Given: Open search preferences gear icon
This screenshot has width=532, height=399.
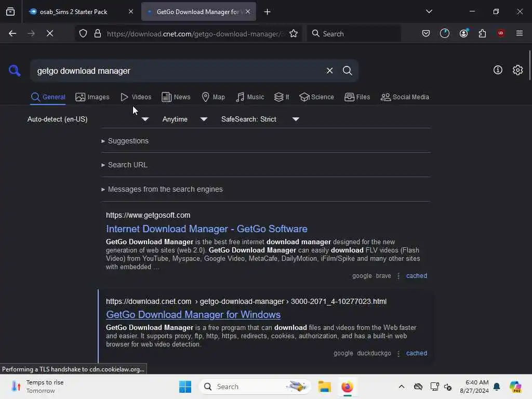Looking at the screenshot, I should pos(517,70).
